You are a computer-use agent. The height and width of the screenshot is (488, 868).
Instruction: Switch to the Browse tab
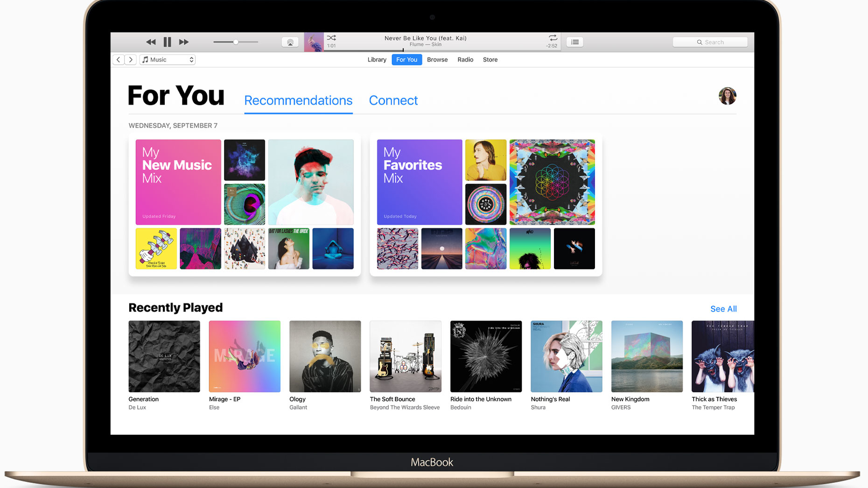point(437,60)
